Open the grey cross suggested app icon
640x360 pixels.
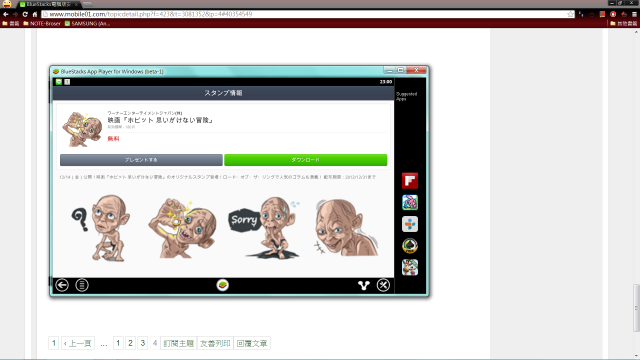(x=410, y=224)
